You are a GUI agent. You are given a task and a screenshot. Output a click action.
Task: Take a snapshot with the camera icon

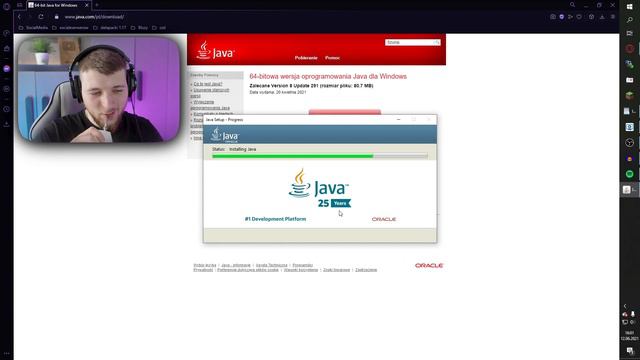point(553,17)
